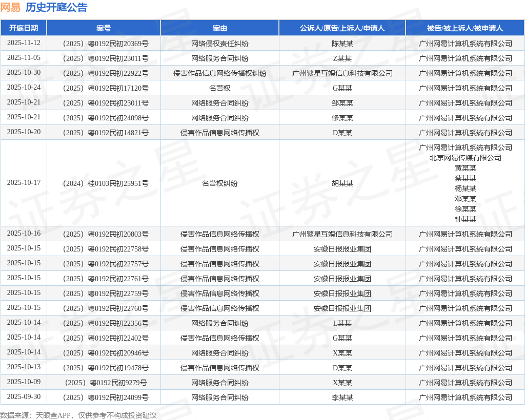This screenshot has height=420, width=525.
Task: Click the 数据来源 天眼查APP footer note
Action: 78,415
